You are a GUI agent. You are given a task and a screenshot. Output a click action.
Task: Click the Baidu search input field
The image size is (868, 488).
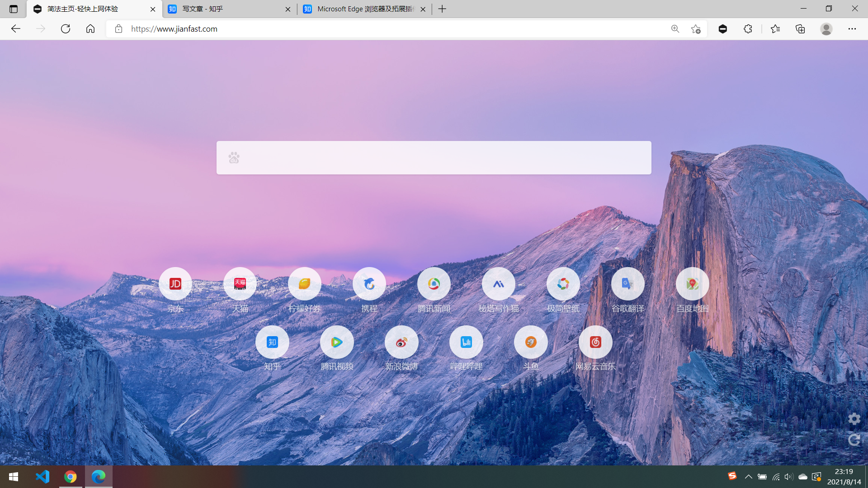click(x=434, y=157)
